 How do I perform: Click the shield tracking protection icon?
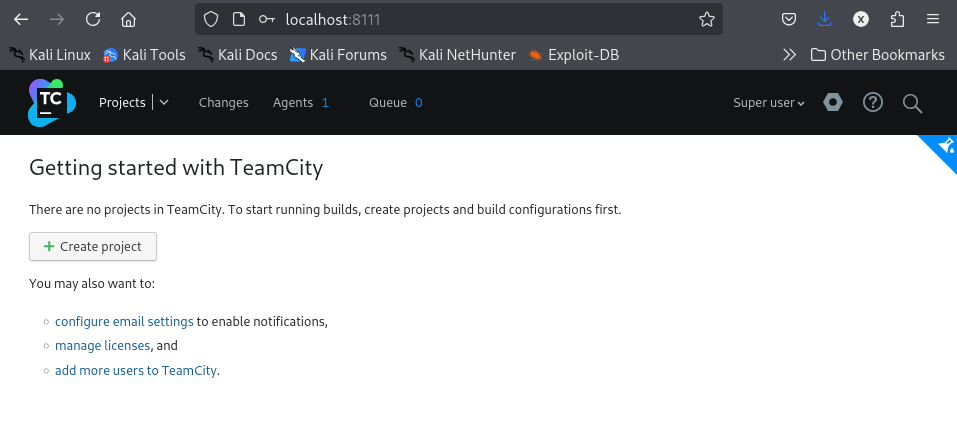pos(211,20)
